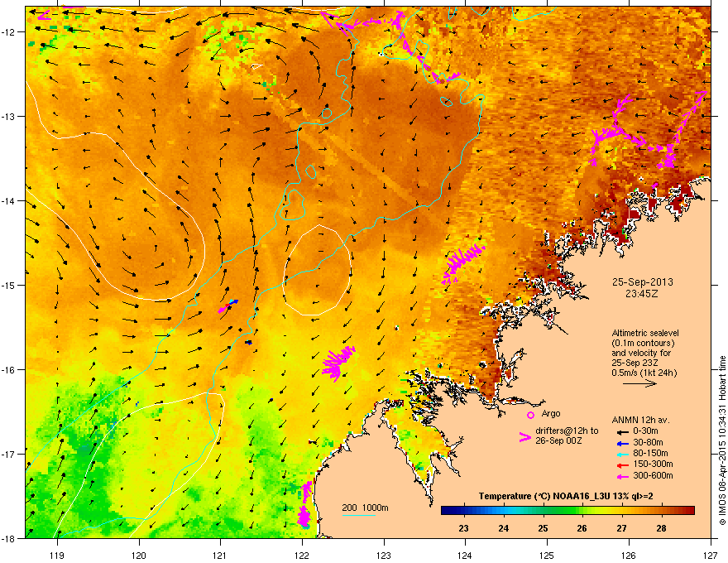728x563 pixels.
Task: Click the 0.5m/s velocity scale arrow
Action: [x=639, y=383]
